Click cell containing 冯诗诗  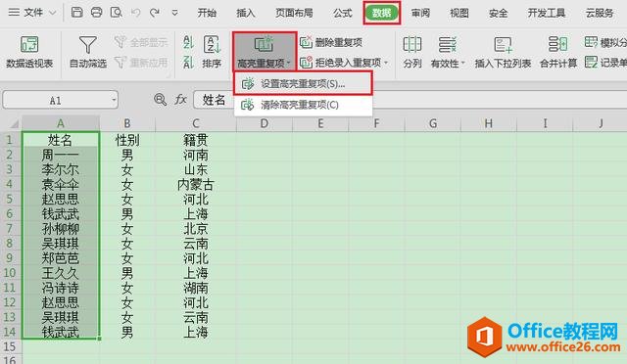(x=61, y=288)
